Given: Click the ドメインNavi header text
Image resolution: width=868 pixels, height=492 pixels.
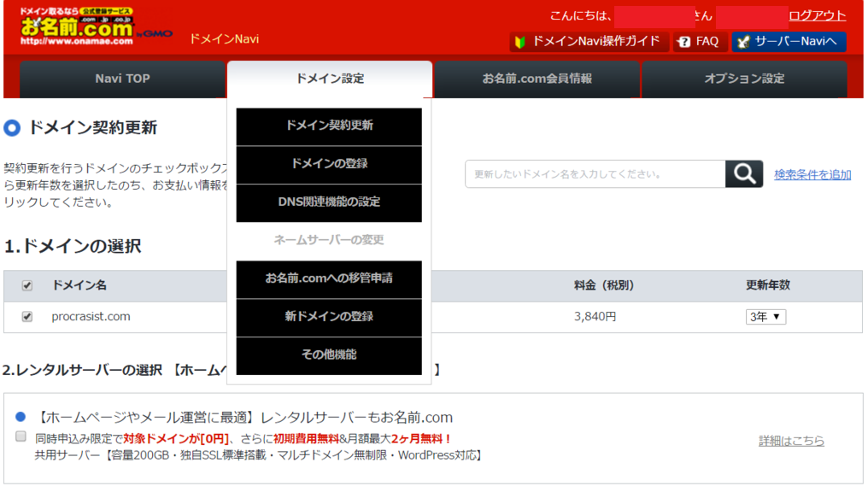Looking at the screenshot, I should click(224, 38).
